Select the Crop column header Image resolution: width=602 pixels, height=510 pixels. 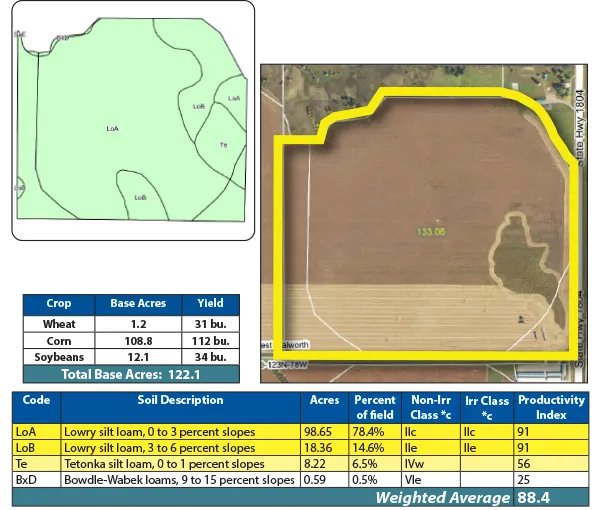click(x=59, y=304)
